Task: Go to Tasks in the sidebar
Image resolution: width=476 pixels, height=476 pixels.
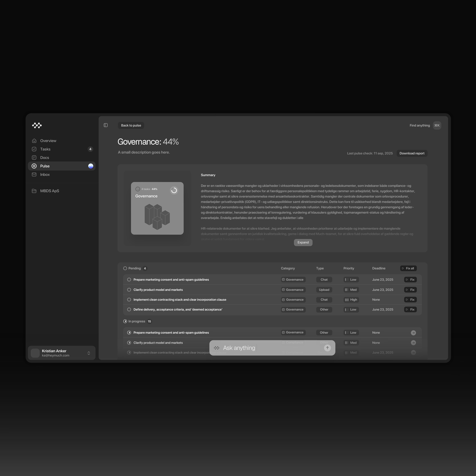Action: pyautogui.click(x=62, y=149)
